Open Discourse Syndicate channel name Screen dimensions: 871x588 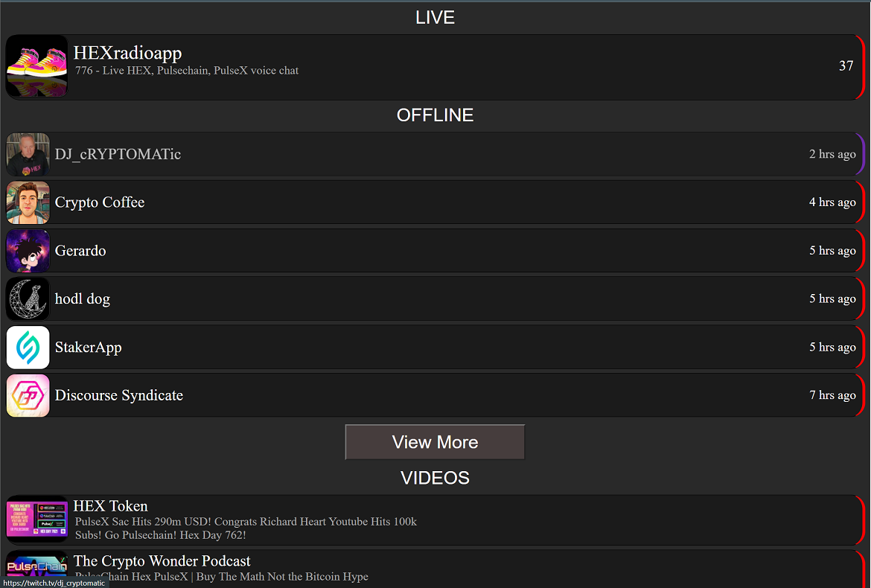[x=119, y=395]
